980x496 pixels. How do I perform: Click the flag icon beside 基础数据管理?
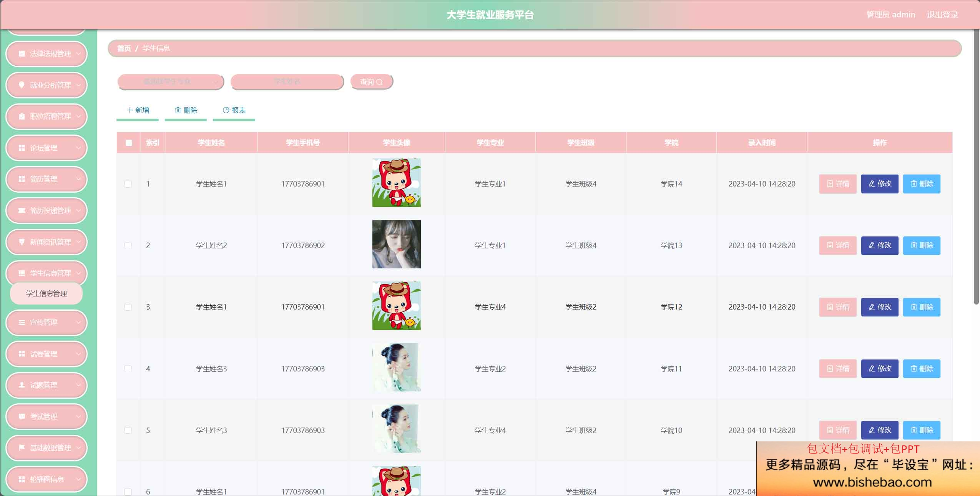pyautogui.click(x=22, y=448)
